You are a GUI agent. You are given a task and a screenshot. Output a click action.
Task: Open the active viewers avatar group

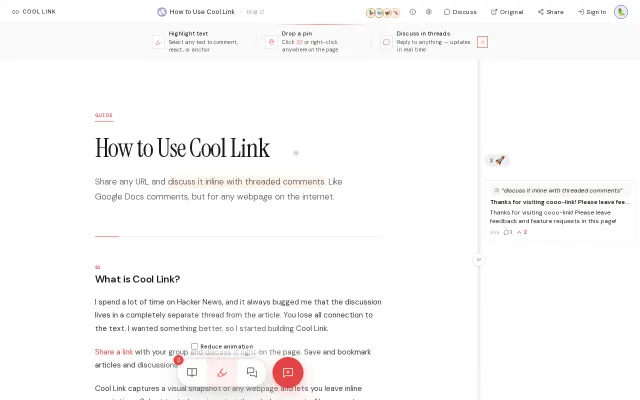point(383,13)
